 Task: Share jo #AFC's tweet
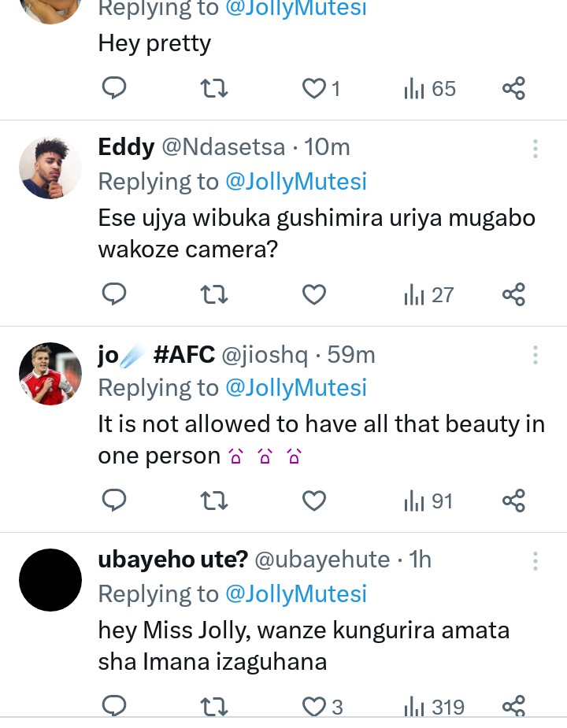[513, 501]
